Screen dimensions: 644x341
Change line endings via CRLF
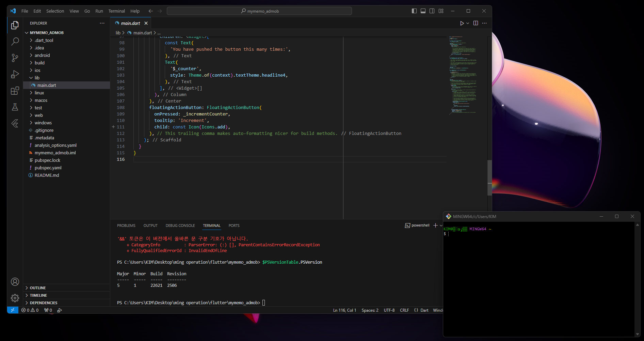click(404, 310)
